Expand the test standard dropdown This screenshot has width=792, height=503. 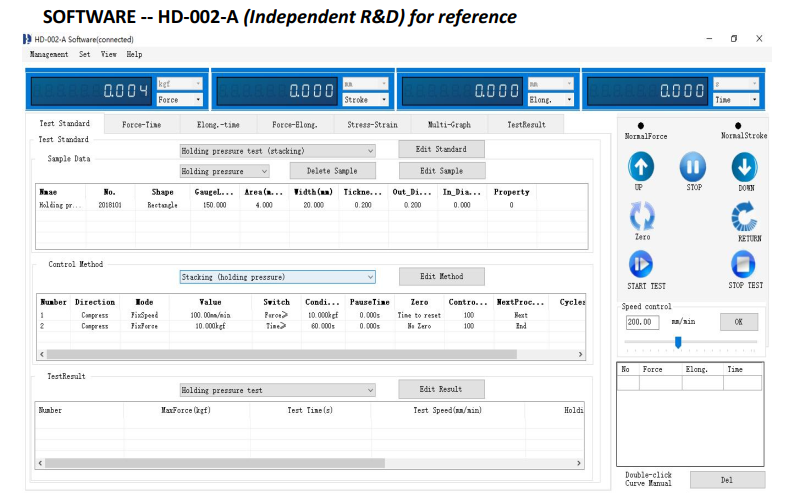pyautogui.click(x=277, y=150)
